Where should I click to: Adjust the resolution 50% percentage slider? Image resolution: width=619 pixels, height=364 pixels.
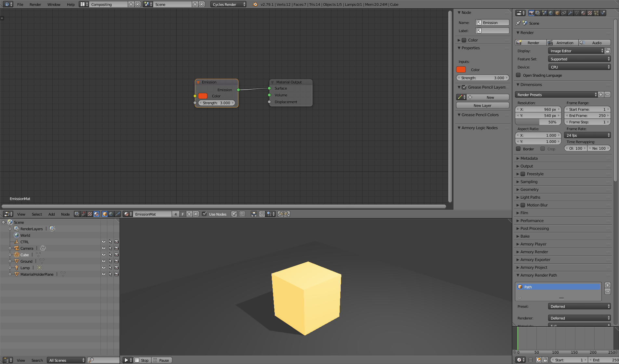point(538,122)
